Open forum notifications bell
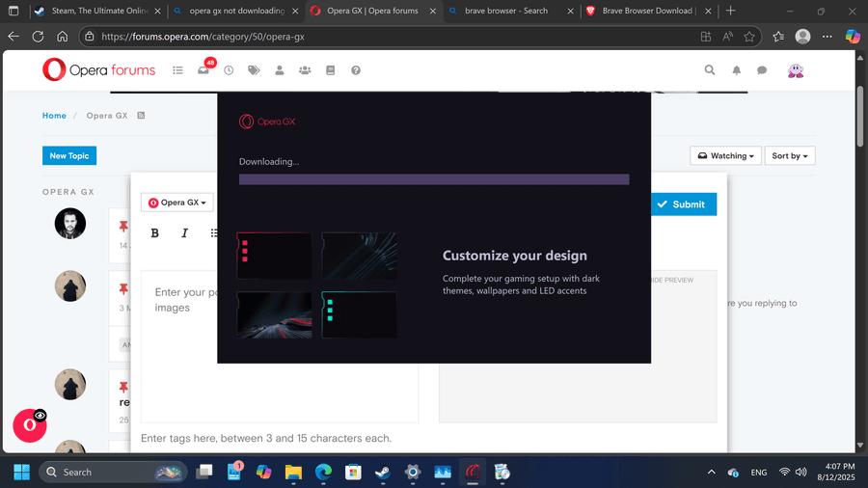This screenshot has height=488, width=868. pos(736,70)
